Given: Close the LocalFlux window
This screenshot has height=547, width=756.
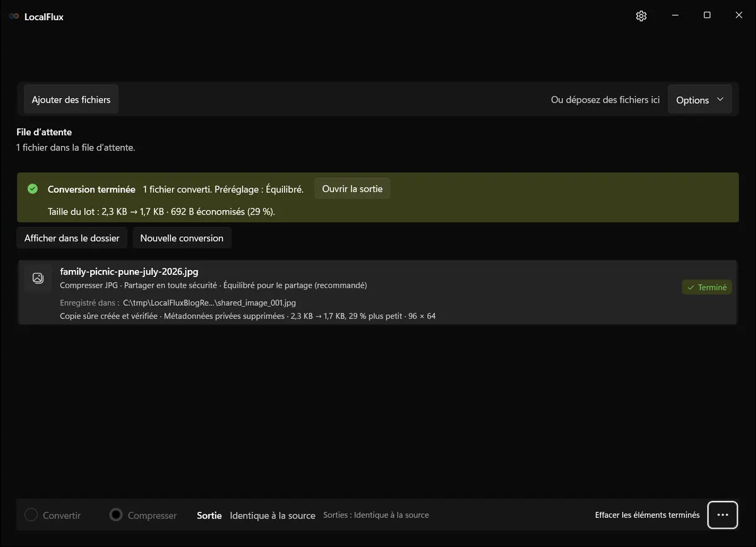Looking at the screenshot, I should click(x=739, y=16).
